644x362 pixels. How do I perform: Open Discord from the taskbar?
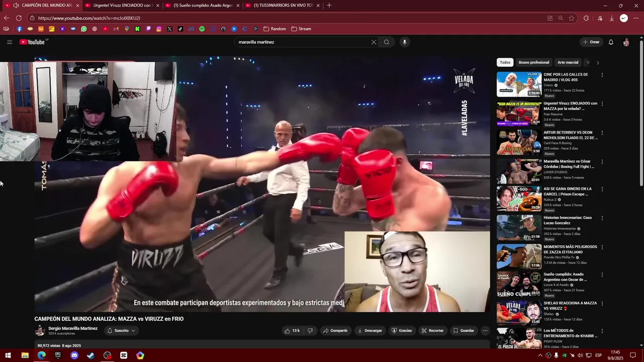tap(74, 355)
